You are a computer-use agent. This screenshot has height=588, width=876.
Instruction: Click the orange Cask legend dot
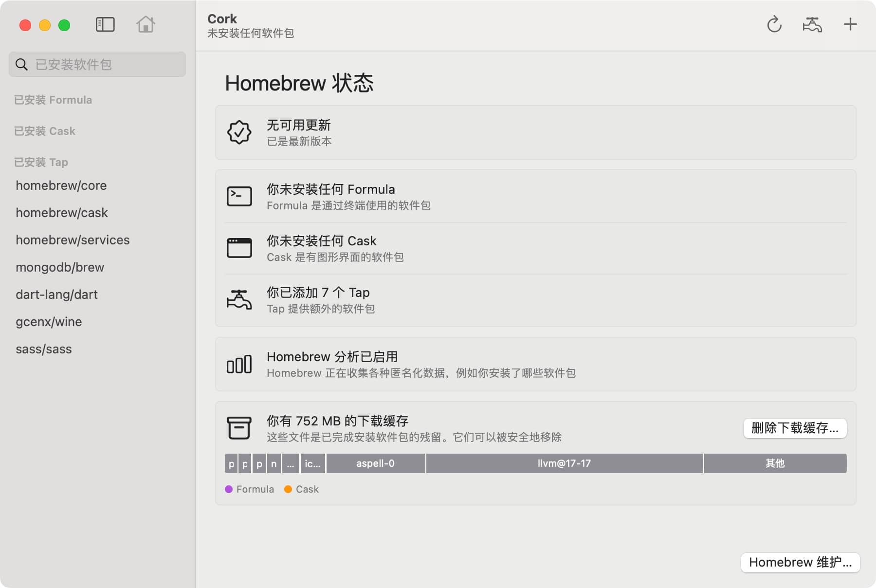coord(288,489)
